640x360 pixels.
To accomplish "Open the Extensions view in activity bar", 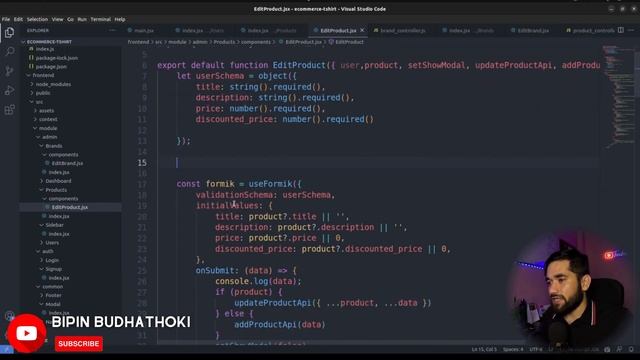I will [9, 109].
